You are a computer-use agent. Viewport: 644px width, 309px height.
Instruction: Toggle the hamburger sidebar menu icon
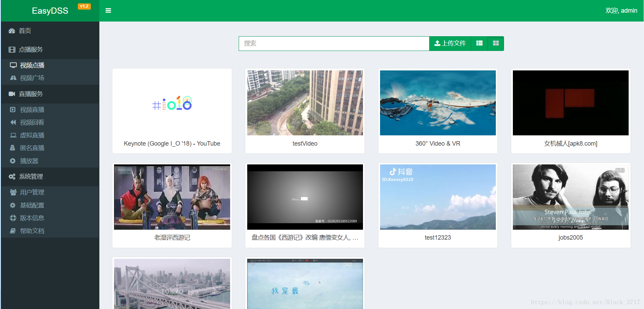pos(108,11)
